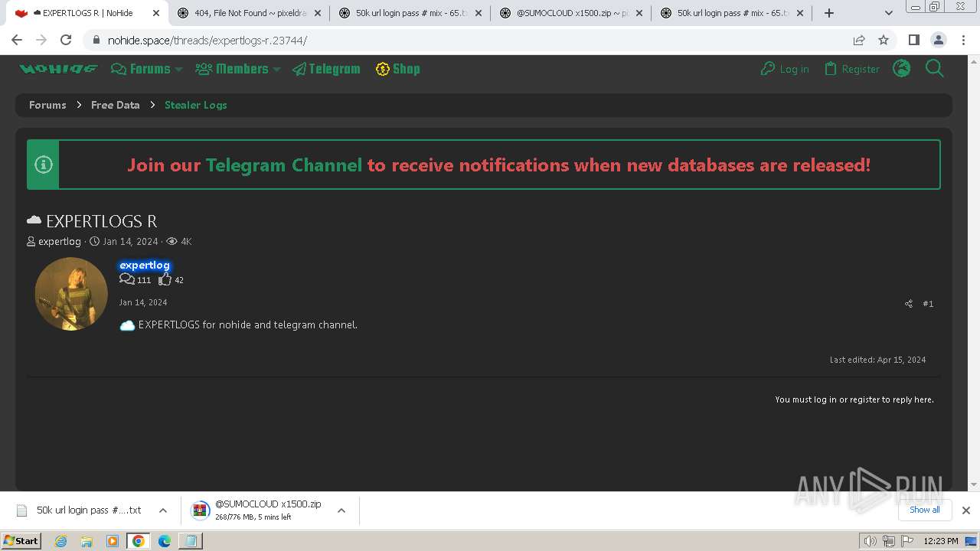
Task: Click Chrome icon in taskbar
Action: 138,541
